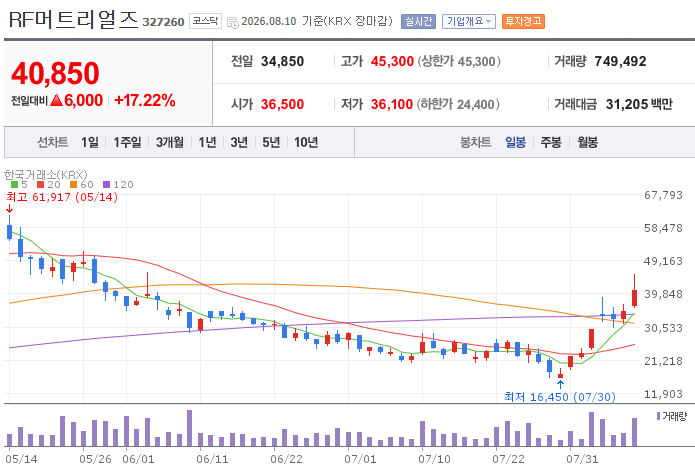
Task: Click the 저가 value 36,100
Action: [x=392, y=104]
